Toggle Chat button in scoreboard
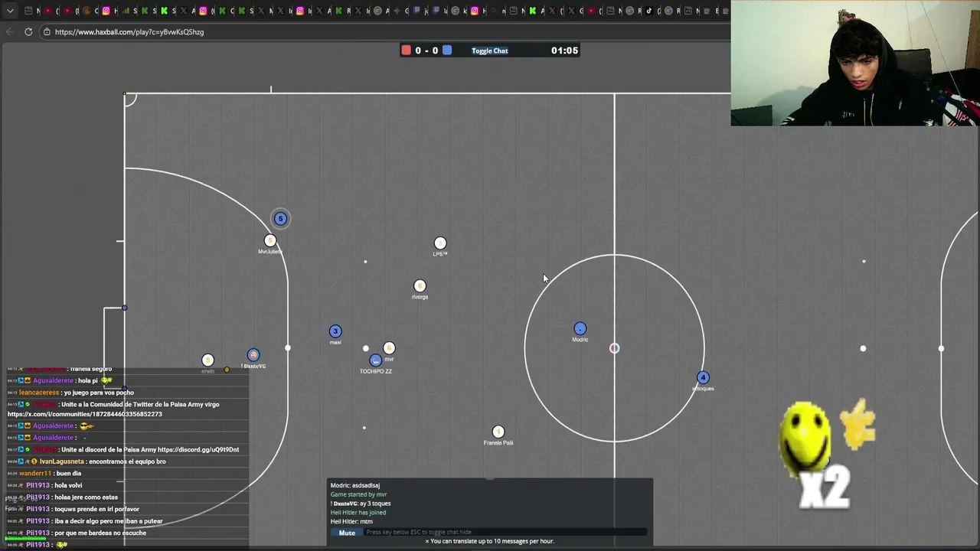This screenshot has height=551, width=980. pos(490,51)
